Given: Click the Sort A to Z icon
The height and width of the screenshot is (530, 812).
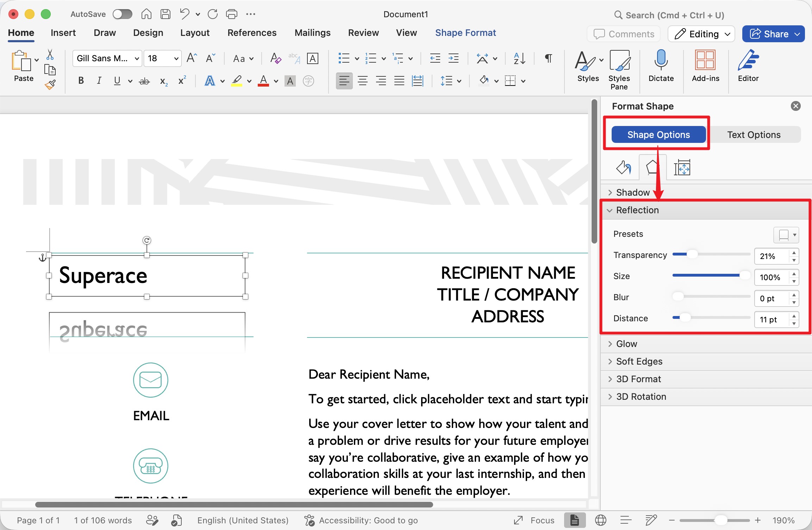Looking at the screenshot, I should (520, 58).
